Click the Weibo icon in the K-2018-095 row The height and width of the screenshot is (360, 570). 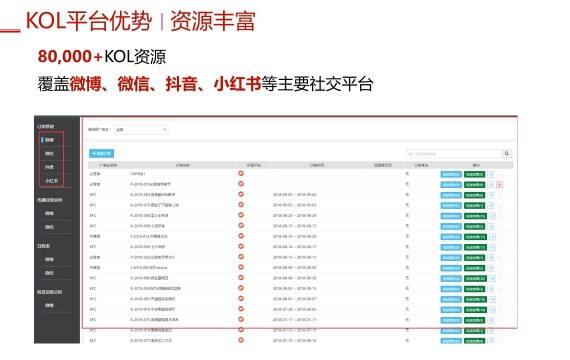pyautogui.click(x=241, y=278)
